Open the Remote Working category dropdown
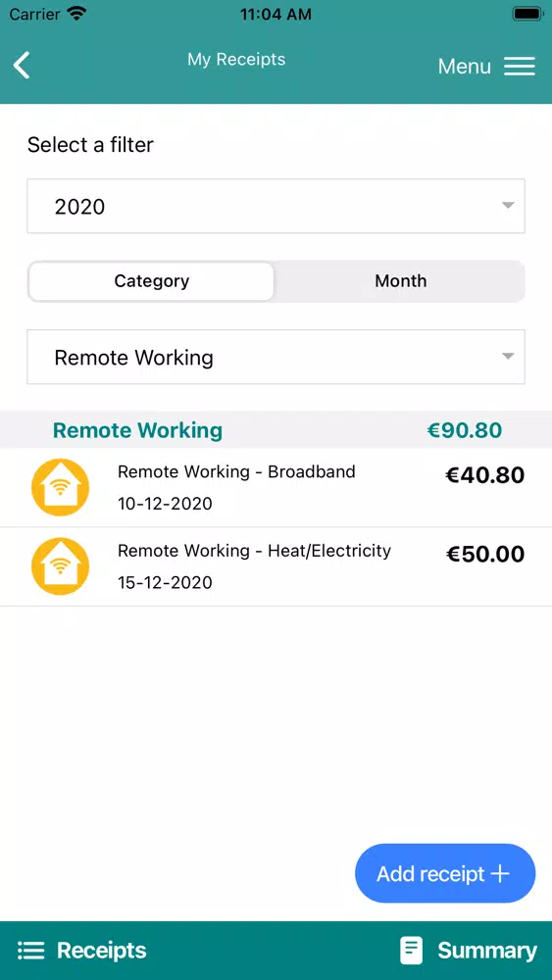This screenshot has width=552, height=980. [x=276, y=357]
